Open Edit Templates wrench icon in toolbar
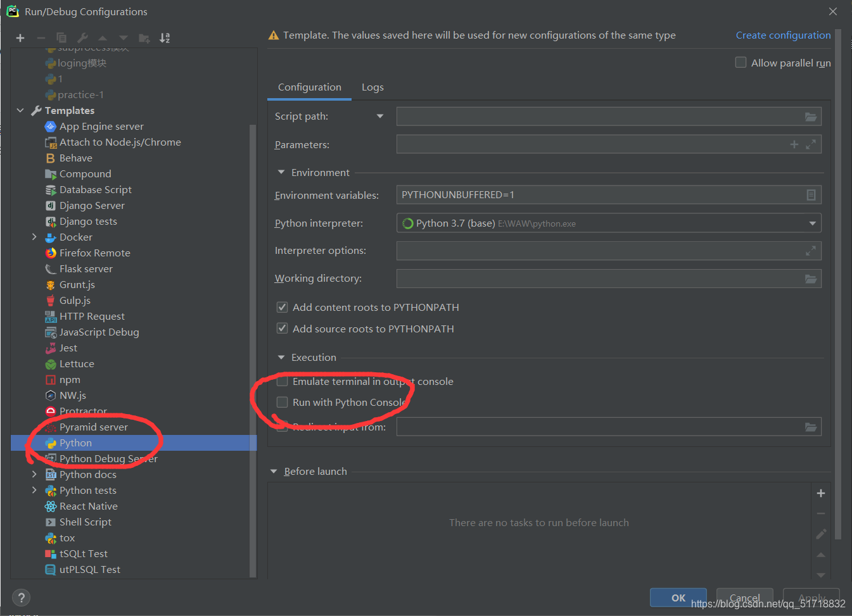This screenshot has height=616, width=852. point(82,38)
